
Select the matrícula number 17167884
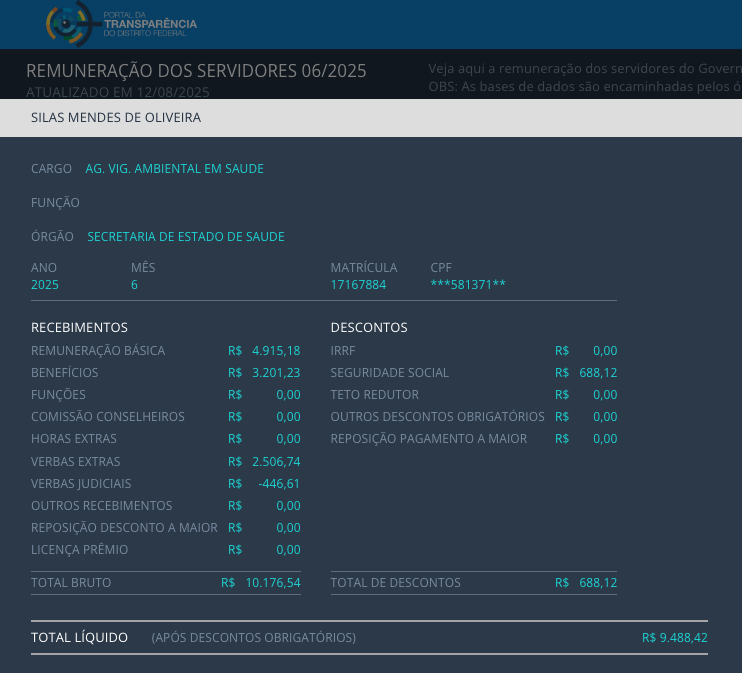(x=358, y=285)
